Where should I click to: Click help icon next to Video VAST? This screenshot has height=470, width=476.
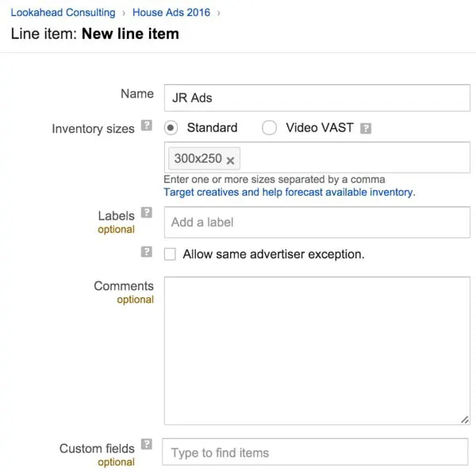(x=366, y=128)
